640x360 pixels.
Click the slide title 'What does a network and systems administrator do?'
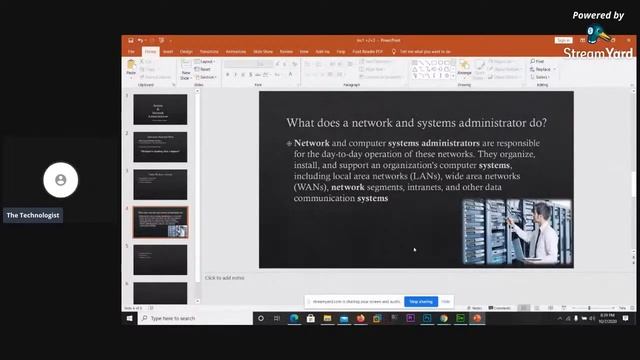tap(416, 123)
